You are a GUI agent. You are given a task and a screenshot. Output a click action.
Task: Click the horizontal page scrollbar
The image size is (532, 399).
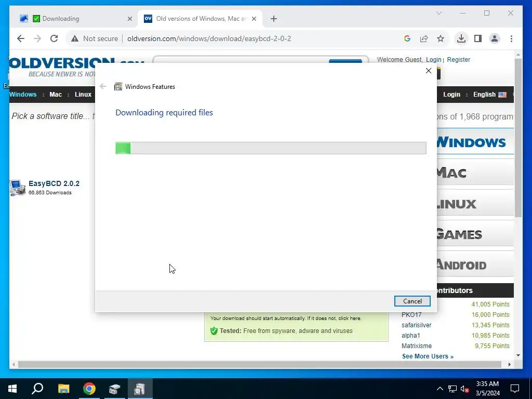[260, 365]
